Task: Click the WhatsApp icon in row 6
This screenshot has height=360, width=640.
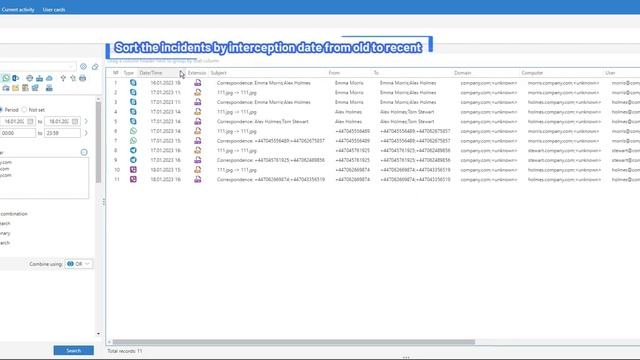Action: (133, 131)
